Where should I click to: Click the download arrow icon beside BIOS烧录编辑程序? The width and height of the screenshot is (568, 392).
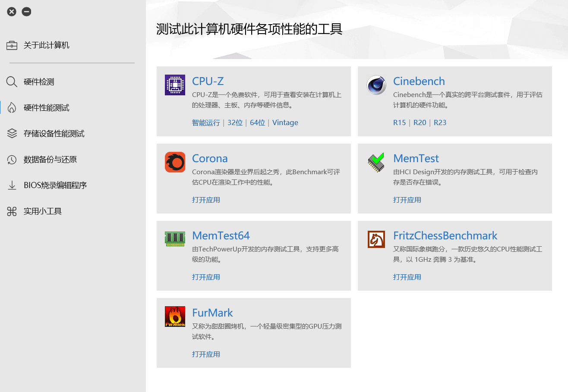tap(12, 185)
